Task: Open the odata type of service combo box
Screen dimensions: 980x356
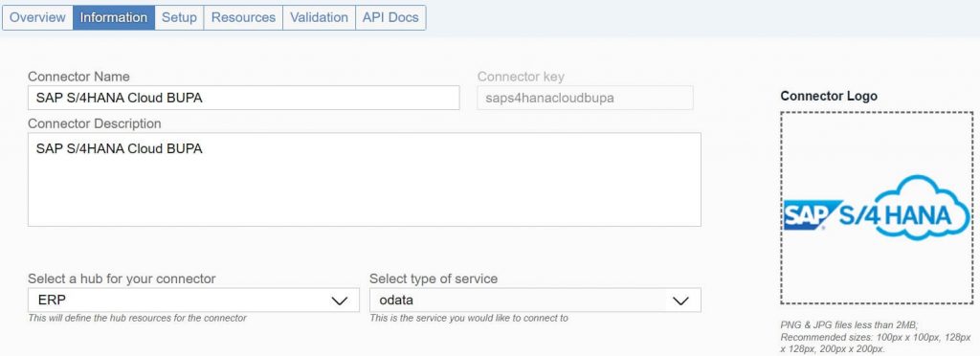Action: pos(535,300)
